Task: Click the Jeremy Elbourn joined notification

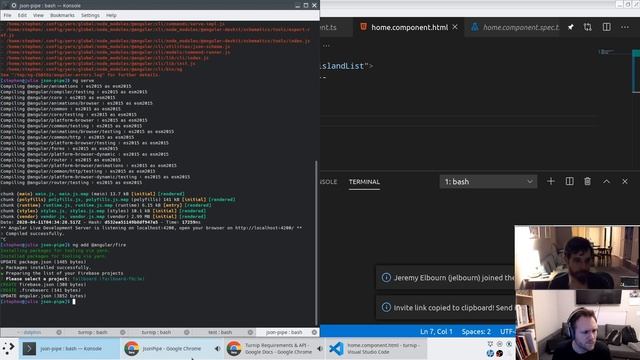Action: [445, 278]
